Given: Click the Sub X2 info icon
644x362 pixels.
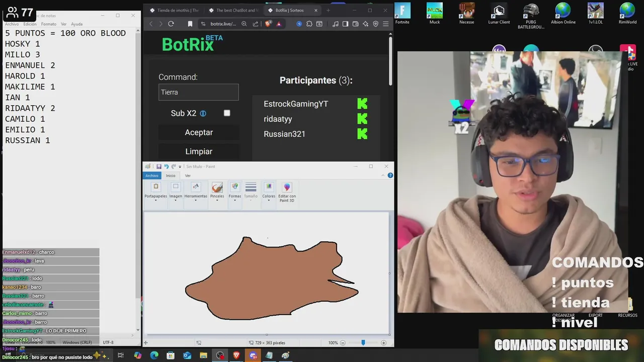Looking at the screenshot, I should (203, 114).
